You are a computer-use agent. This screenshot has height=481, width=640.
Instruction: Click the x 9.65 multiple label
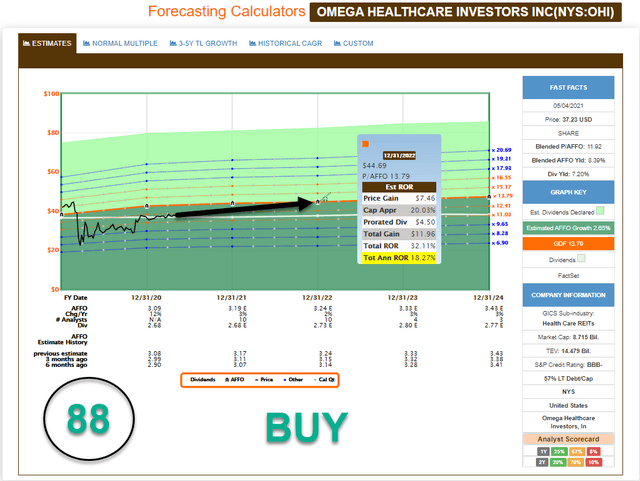coord(500,224)
